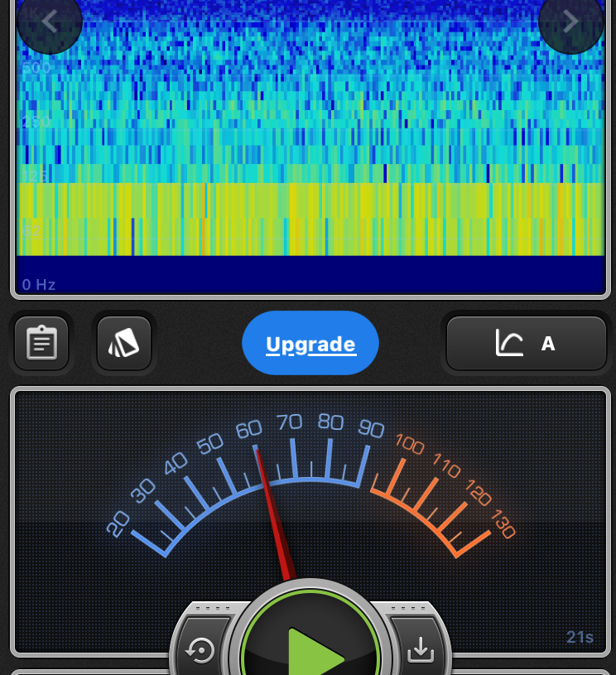Open the clipboard notes icon
616x675 pixels.
tap(41, 342)
